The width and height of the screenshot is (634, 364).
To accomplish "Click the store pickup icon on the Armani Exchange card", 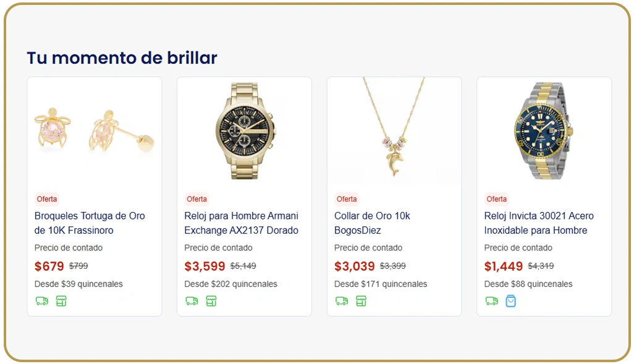I will (x=210, y=301).
